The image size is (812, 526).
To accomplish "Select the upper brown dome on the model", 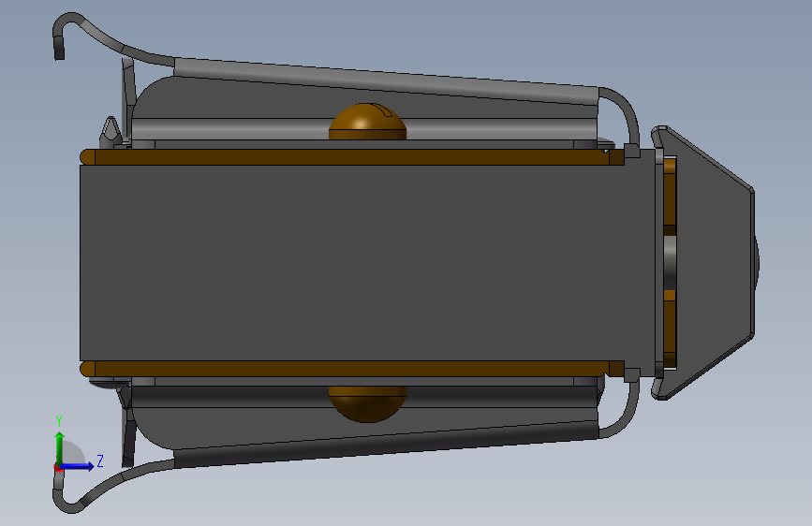I will 368,121.
